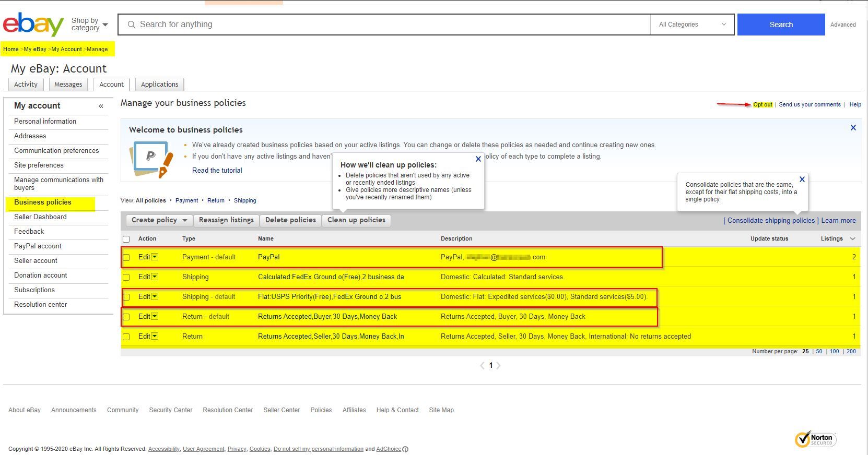Check the Buyer 30 Days return policy checkbox

tap(126, 317)
